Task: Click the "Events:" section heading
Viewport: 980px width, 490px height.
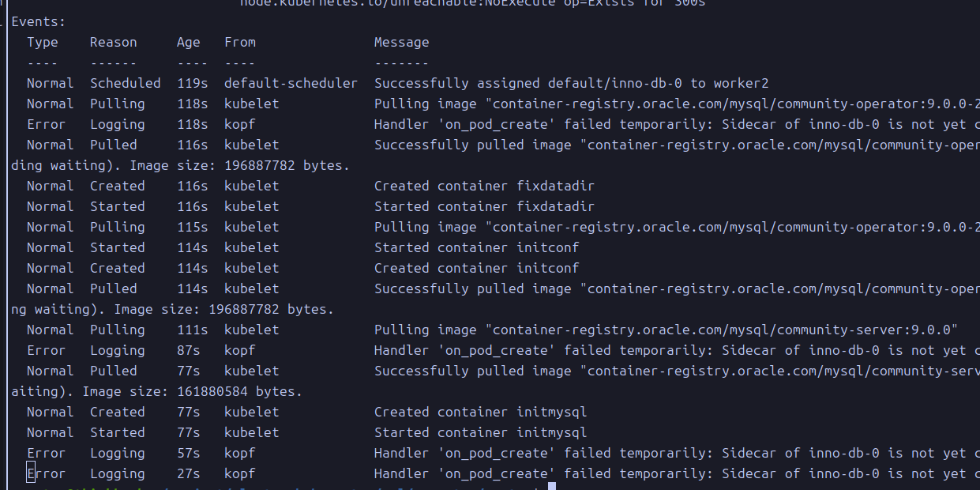Action: (39, 22)
